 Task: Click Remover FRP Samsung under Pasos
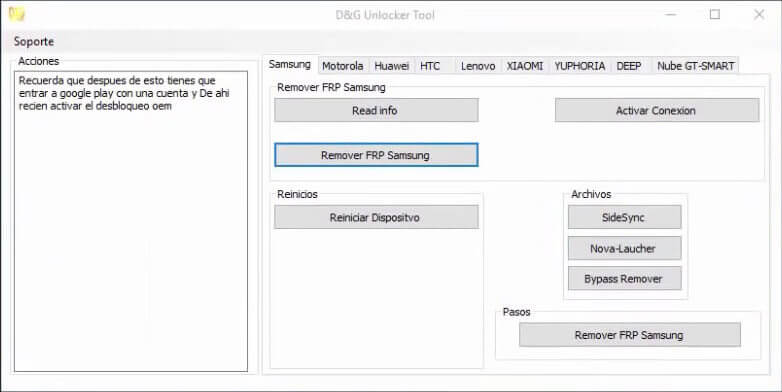point(629,335)
